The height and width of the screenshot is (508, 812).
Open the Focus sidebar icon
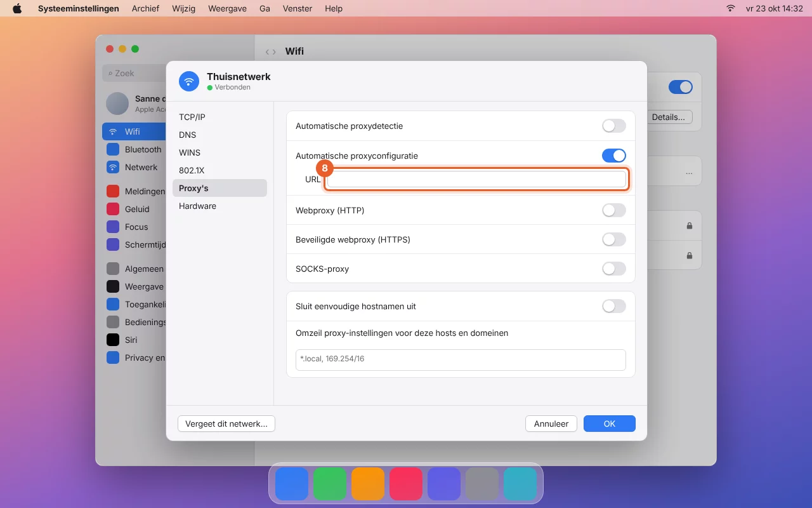point(113,227)
